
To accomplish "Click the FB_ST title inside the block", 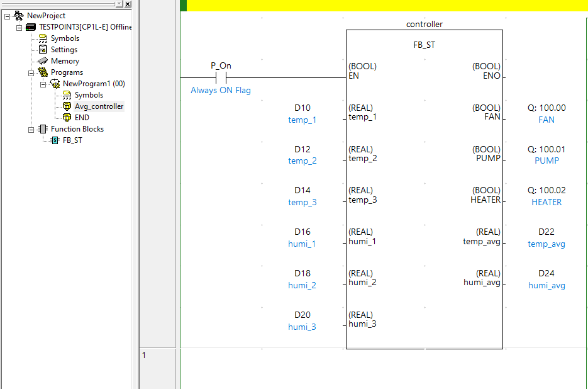I will [x=424, y=45].
